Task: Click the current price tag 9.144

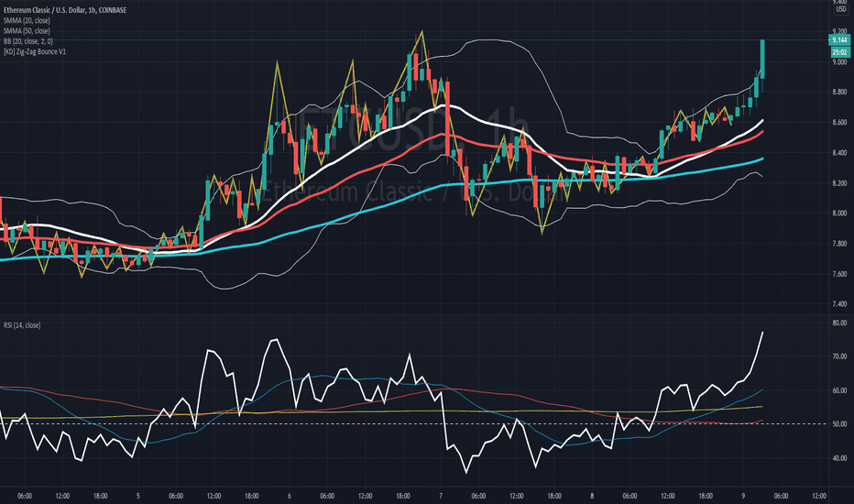Action: click(839, 39)
